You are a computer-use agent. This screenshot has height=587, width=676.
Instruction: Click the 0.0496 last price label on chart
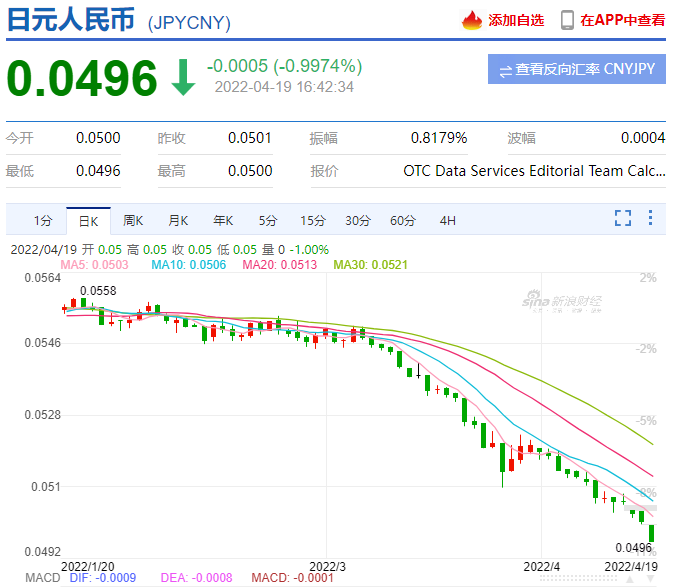(634, 548)
